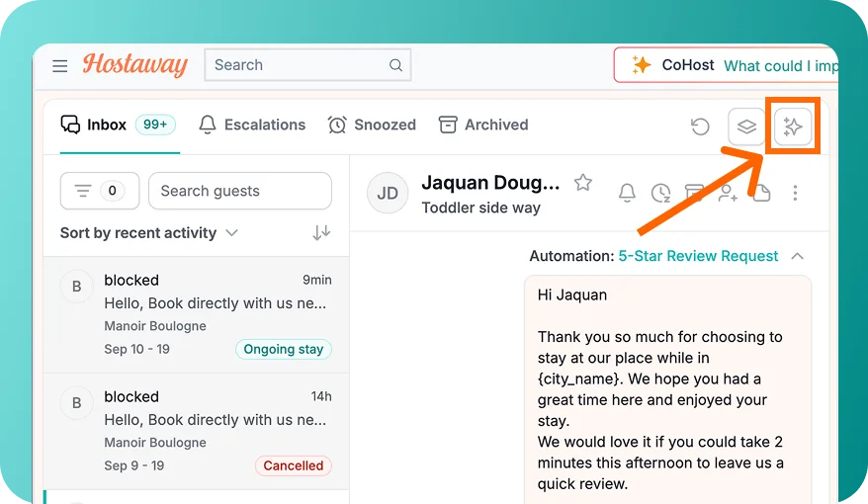Follow the 5-Star Review Request link

click(698, 256)
